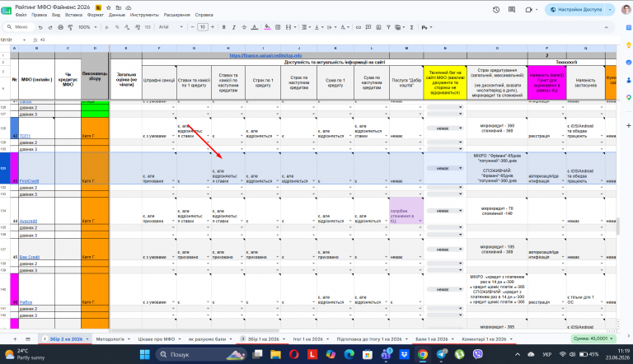This screenshot has height=364, width=633.
Task: Increase font size with the plus button
Action: pos(213,27)
